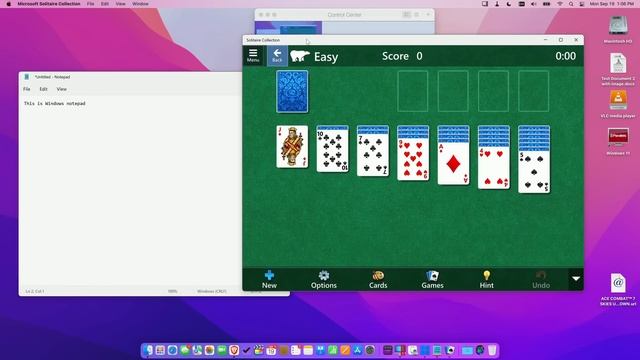Open the Window menu in macOS menu bar
The height and width of the screenshot is (360, 640).
(x=140, y=4)
